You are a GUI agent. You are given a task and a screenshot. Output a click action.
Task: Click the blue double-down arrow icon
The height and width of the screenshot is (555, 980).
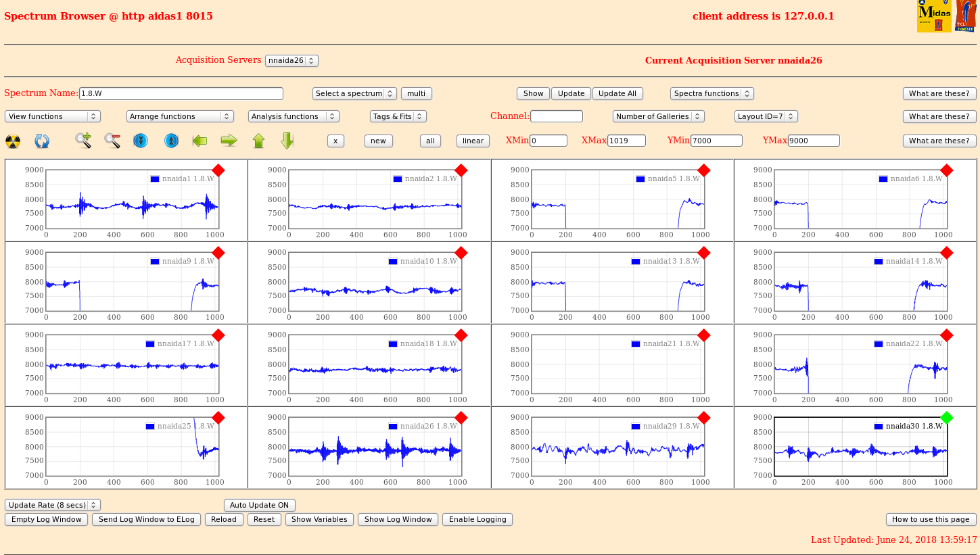(x=141, y=141)
